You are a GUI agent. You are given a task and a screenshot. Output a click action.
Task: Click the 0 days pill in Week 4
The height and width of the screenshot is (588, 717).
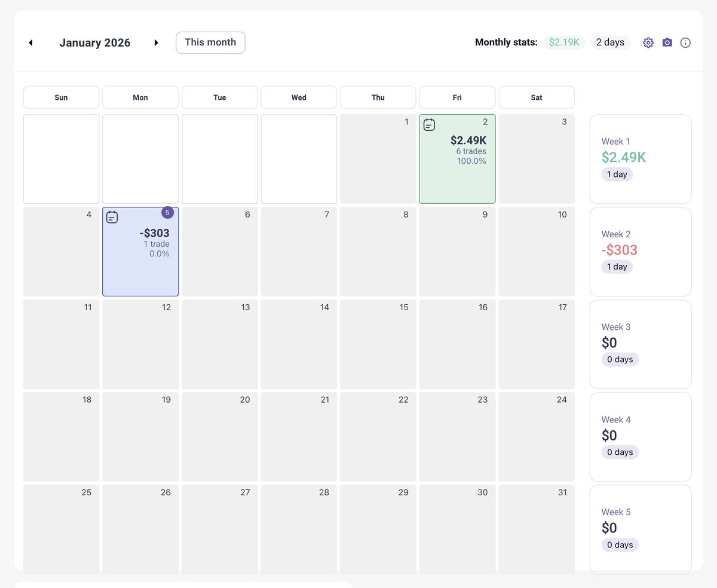(620, 452)
